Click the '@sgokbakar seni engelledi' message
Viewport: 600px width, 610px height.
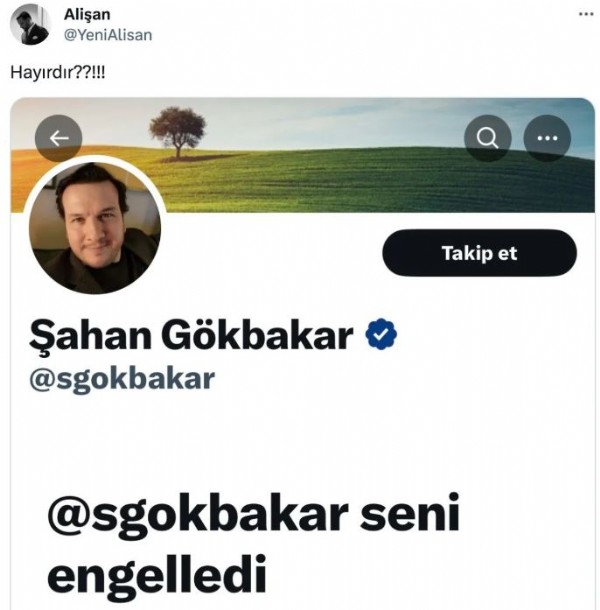pos(253,545)
